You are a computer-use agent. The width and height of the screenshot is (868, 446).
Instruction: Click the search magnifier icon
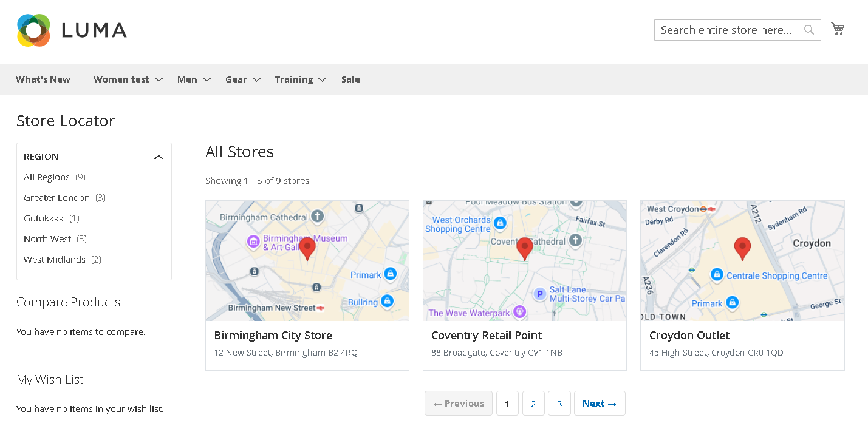(808, 30)
